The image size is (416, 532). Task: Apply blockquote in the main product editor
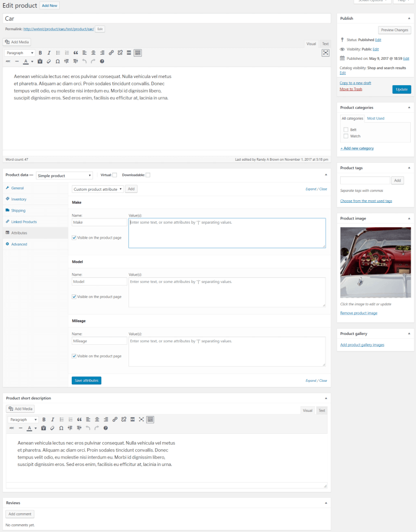76,53
